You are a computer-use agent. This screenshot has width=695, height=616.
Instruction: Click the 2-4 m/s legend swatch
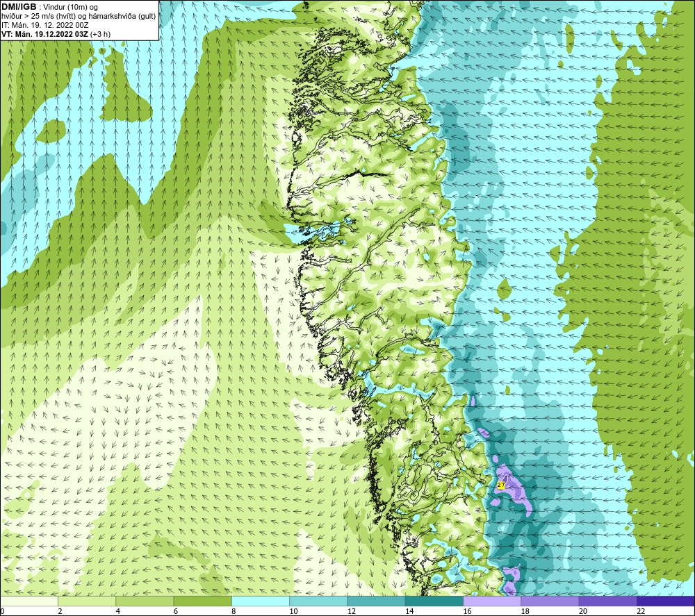click(x=87, y=601)
